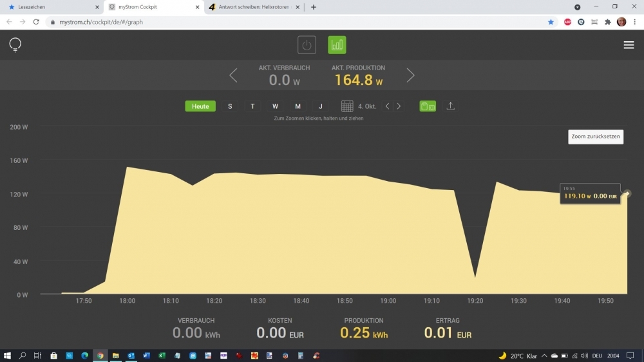Select the 'W' week range
This screenshot has width=644, height=362.
pyautogui.click(x=275, y=106)
